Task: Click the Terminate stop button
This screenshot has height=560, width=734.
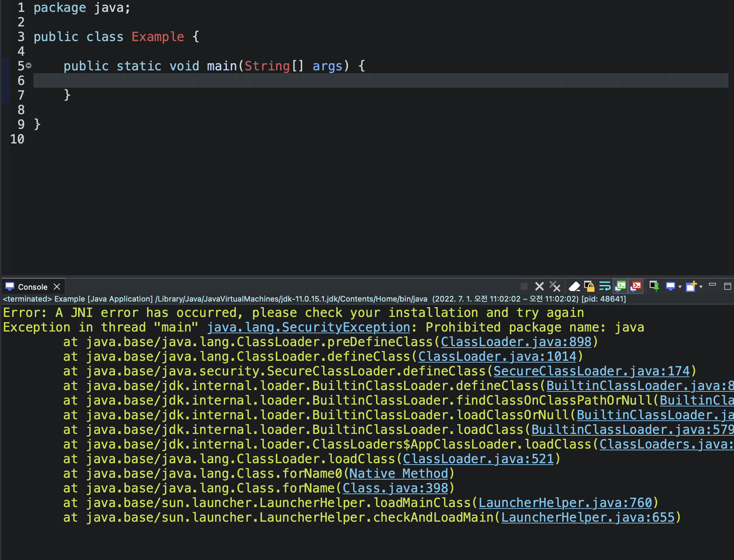Action: point(524,286)
